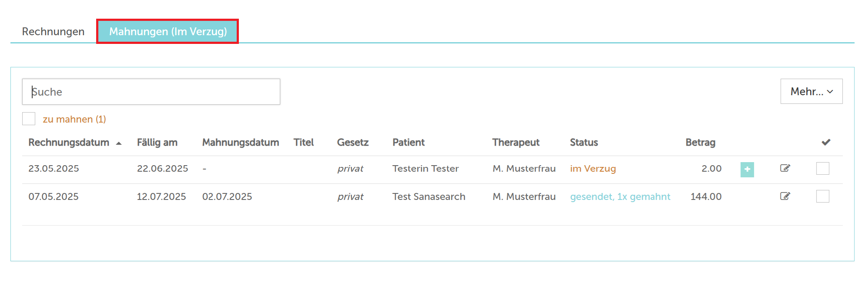Image resolution: width=868 pixels, height=286 pixels.
Task: Click the Rechnungsdatum sort arrow
Action: point(119,143)
